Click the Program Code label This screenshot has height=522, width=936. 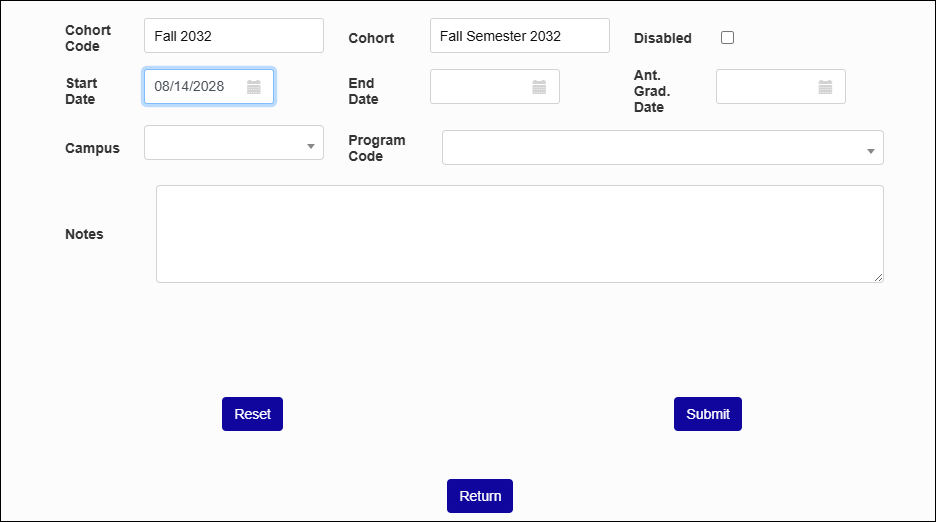pos(377,148)
